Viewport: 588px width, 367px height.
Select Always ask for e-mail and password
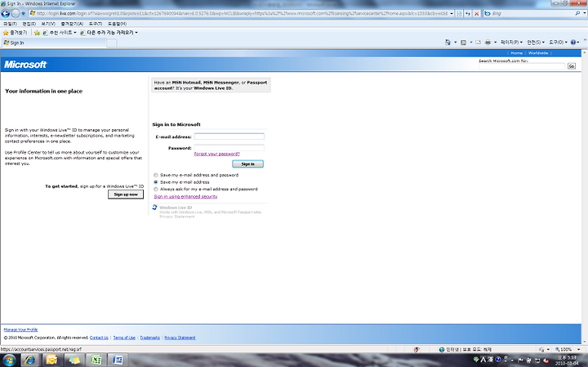(156, 189)
